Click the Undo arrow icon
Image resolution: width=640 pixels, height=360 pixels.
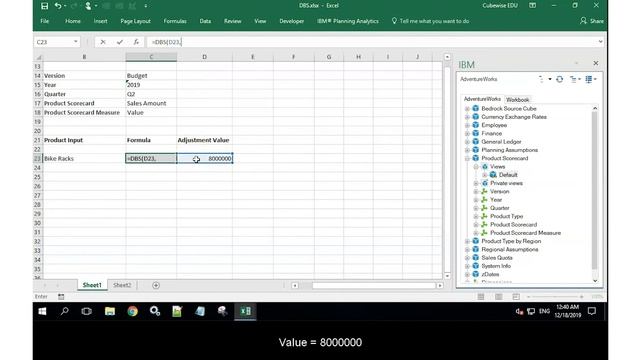point(58,6)
